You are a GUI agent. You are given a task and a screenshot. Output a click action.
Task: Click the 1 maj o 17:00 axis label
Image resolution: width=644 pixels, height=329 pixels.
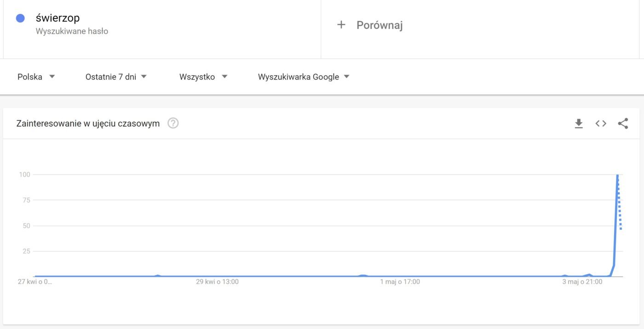click(x=400, y=282)
